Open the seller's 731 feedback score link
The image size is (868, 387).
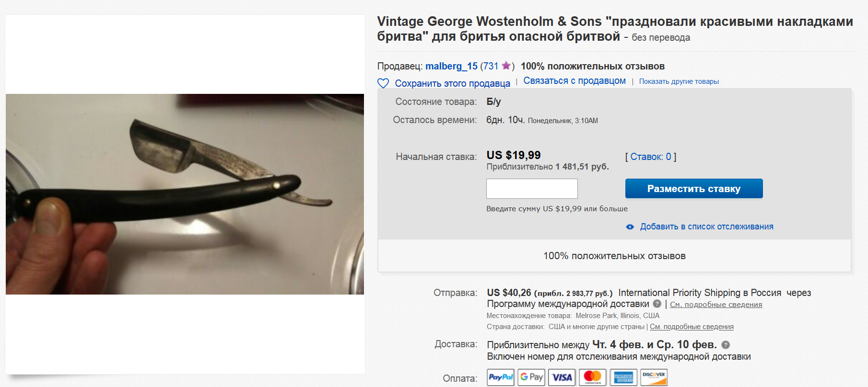coord(490,66)
